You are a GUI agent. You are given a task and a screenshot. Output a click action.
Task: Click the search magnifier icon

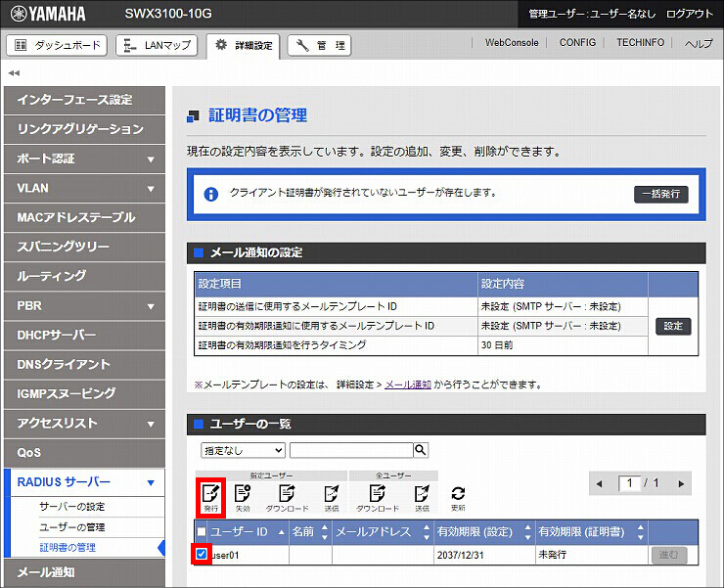click(420, 450)
